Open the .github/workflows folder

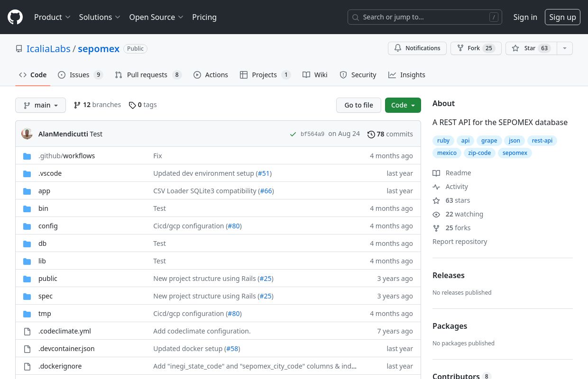[66, 156]
